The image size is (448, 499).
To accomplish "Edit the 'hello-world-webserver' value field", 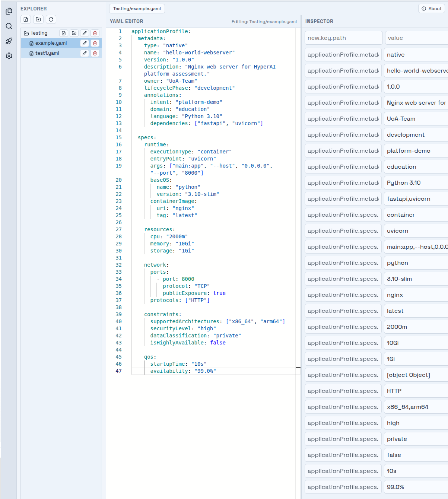I will click(416, 71).
